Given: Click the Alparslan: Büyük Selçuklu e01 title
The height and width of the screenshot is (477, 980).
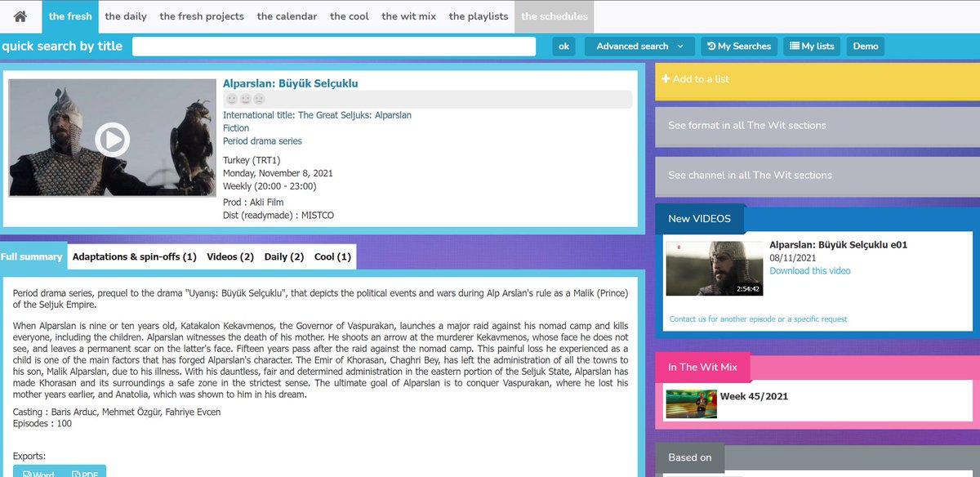Looking at the screenshot, I should 838,245.
